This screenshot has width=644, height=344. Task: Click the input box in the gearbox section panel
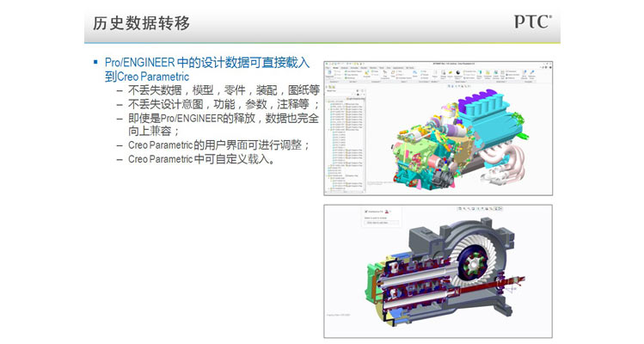pos(382,223)
